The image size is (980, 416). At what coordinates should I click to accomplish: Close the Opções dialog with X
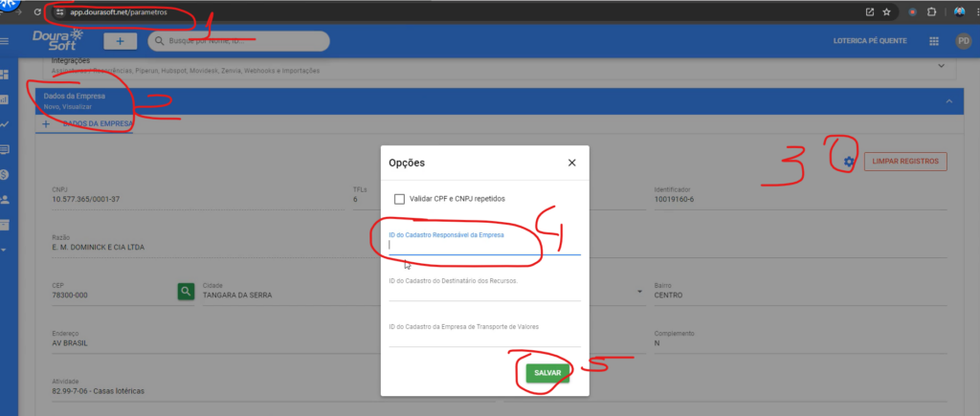pos(571,163)
